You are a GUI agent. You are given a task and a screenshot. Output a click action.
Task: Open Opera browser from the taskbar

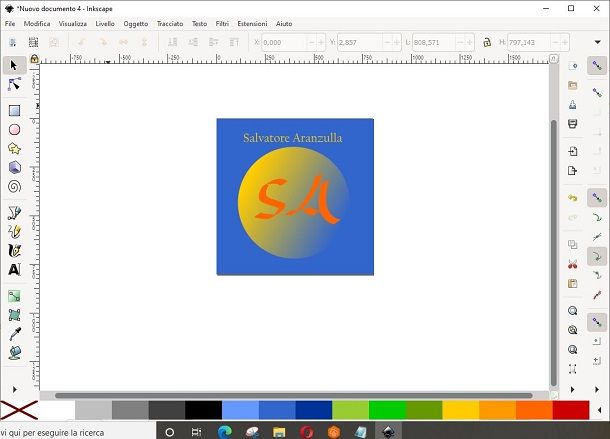[307, 431]
